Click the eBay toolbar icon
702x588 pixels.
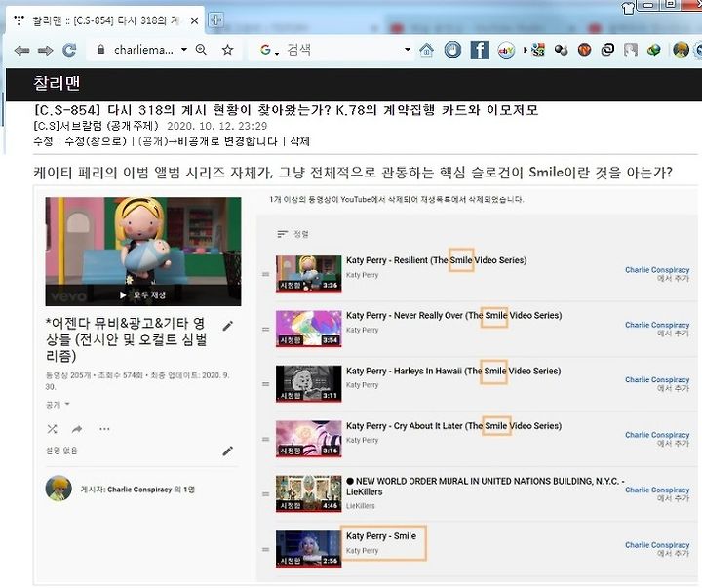click(x=506, y=50)
